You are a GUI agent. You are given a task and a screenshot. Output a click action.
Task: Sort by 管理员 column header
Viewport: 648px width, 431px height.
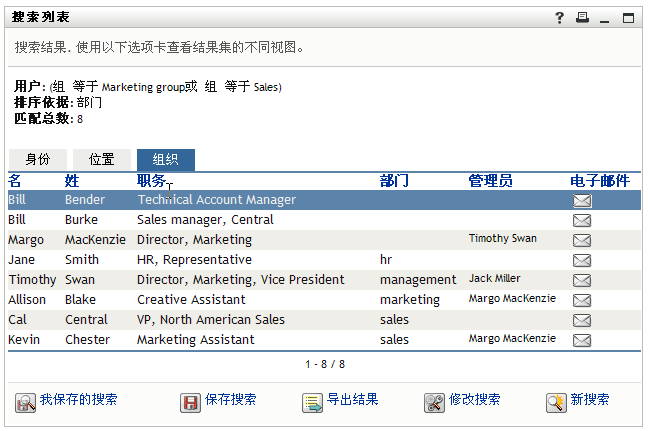click(490, 181)
